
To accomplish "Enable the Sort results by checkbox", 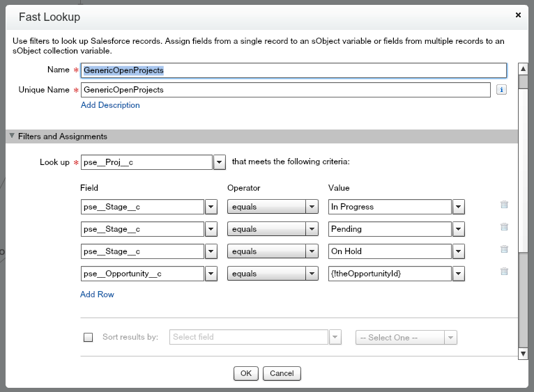I will (x=89, y=338).
